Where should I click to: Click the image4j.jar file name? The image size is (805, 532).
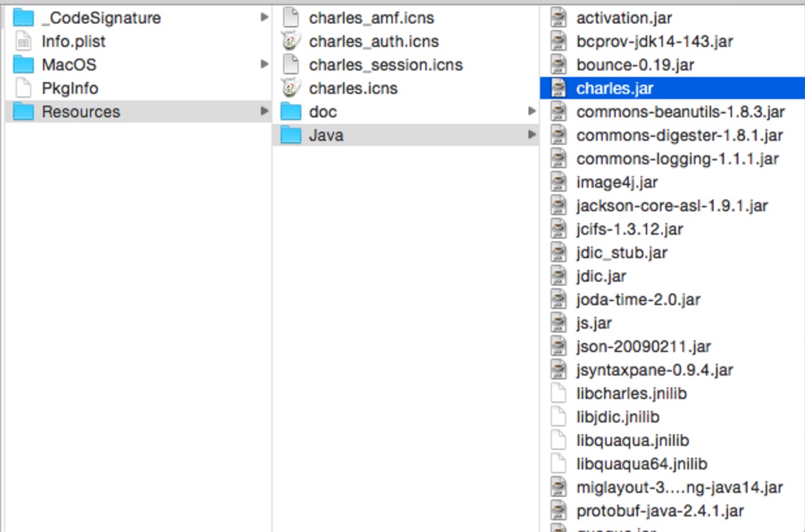click(x=616, y=183)
